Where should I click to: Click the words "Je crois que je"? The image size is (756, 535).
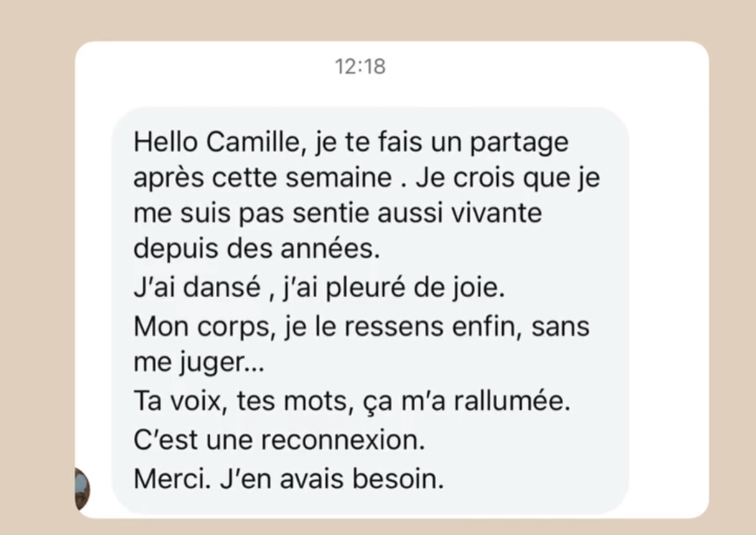(x=507, y=178)
